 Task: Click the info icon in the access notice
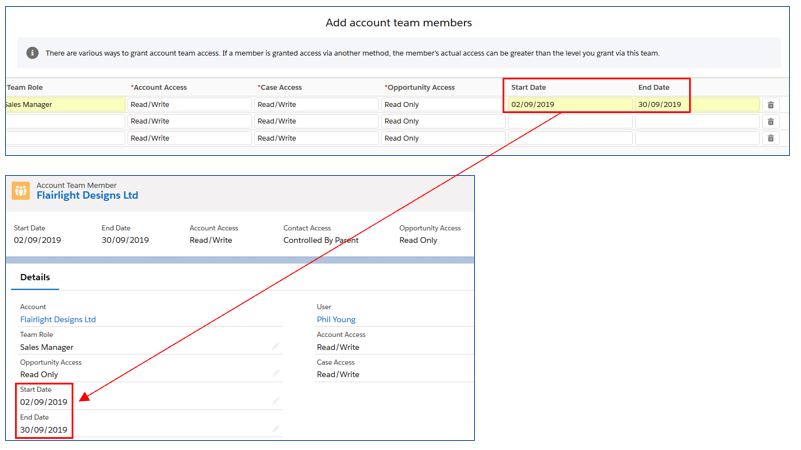(x=32, y=53)
